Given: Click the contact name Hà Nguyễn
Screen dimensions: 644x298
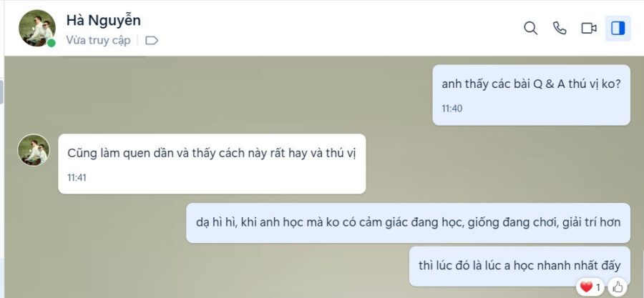Looking at the screenshot, I should click(x=104, y=21).
